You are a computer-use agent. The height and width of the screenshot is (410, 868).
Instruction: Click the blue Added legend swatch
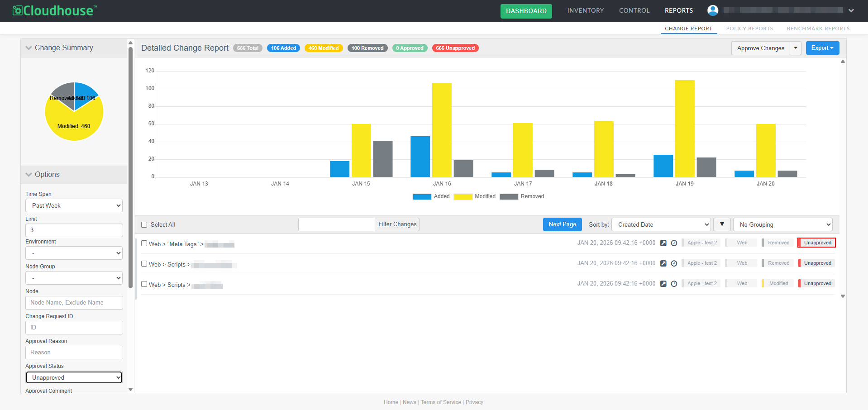click(422, 196)
